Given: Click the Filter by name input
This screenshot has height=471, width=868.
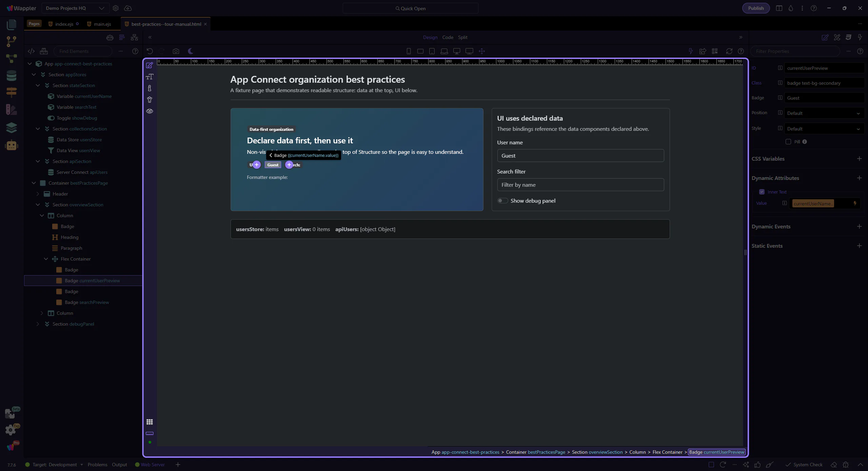Looking at the screenshot, I should click(580, 185).
